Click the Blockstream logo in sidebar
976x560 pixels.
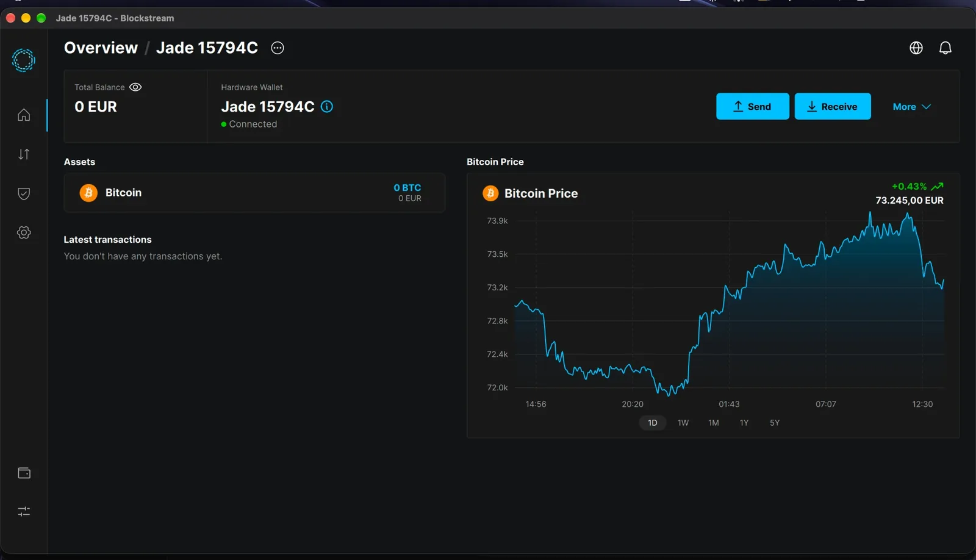(x=24, y=60)
